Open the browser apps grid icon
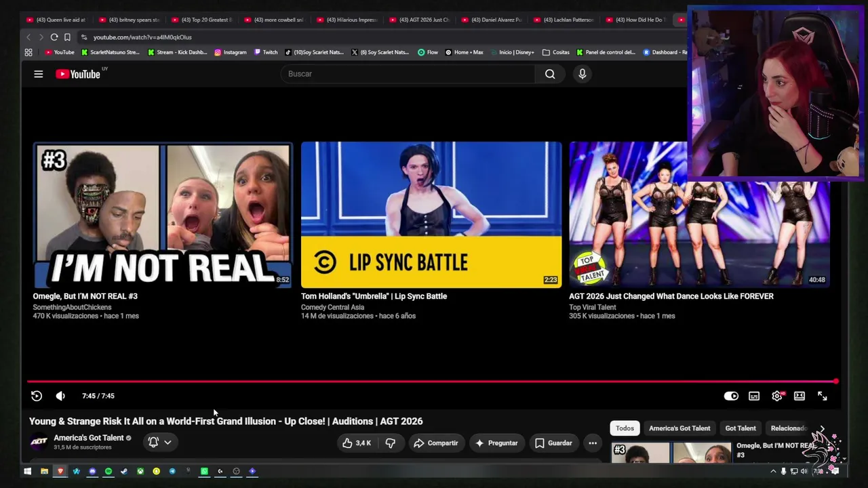 click(x=28, y=52)
